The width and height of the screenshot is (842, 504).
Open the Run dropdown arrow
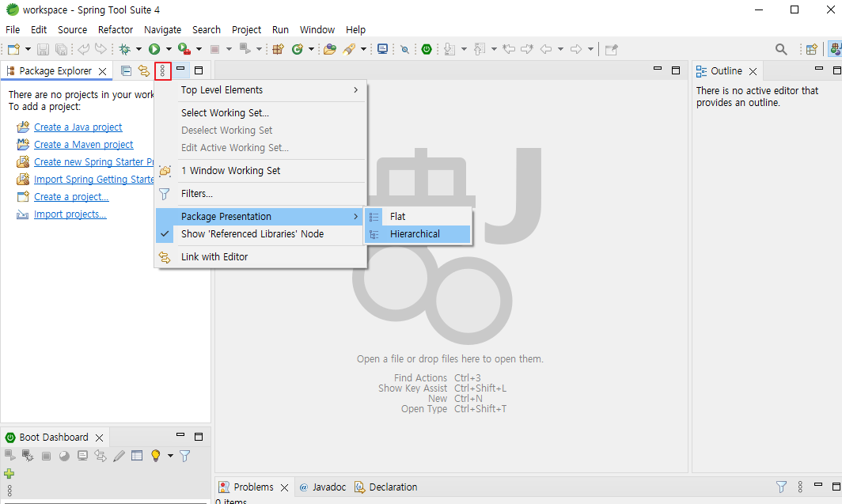click(x=169, y=49)
